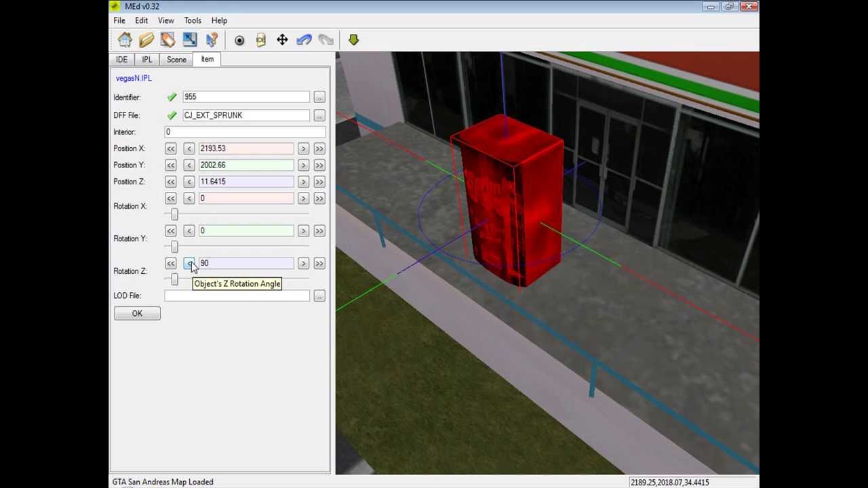Screen dimensions: 868x488
Task: Decrease Position Y with the < button
Action: pos(189,165)
